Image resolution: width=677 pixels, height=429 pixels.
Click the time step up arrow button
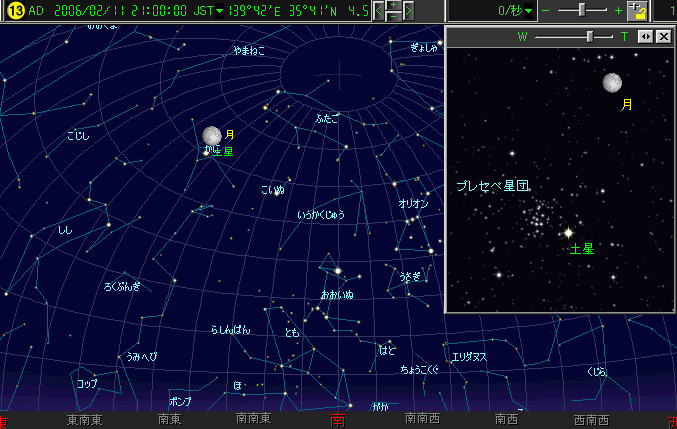point(393,6)
